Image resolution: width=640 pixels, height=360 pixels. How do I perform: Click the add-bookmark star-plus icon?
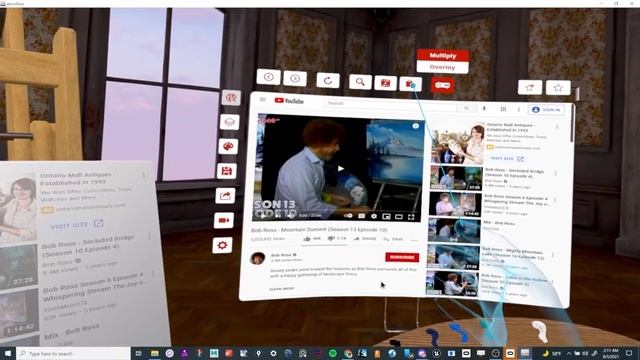(530, 87)
